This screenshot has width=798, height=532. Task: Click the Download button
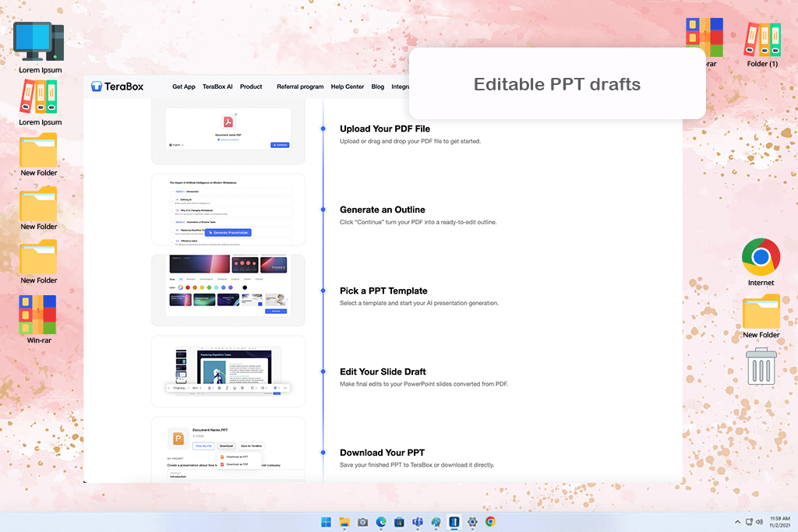(x=227, y=446)
